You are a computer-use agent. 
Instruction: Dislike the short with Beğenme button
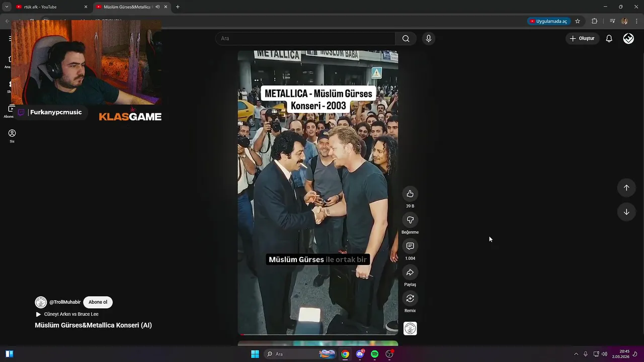410,220
